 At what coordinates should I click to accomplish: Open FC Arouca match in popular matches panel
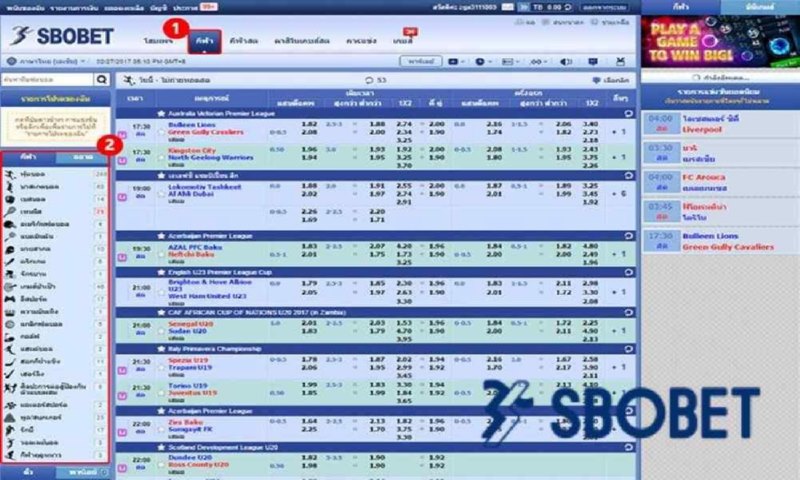click(720, 183)
